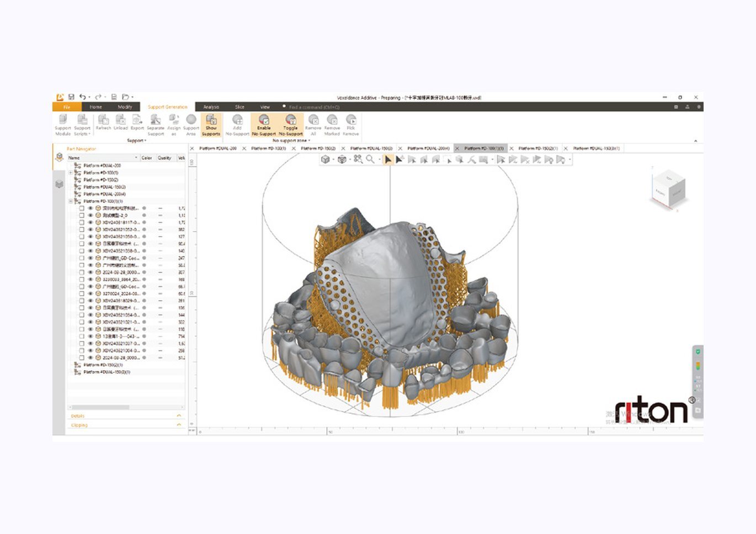Screen dimensions: 756x534
Task: Select the arrow pointer tool in viewport toolbar
Action: click(x=388, y=159)
